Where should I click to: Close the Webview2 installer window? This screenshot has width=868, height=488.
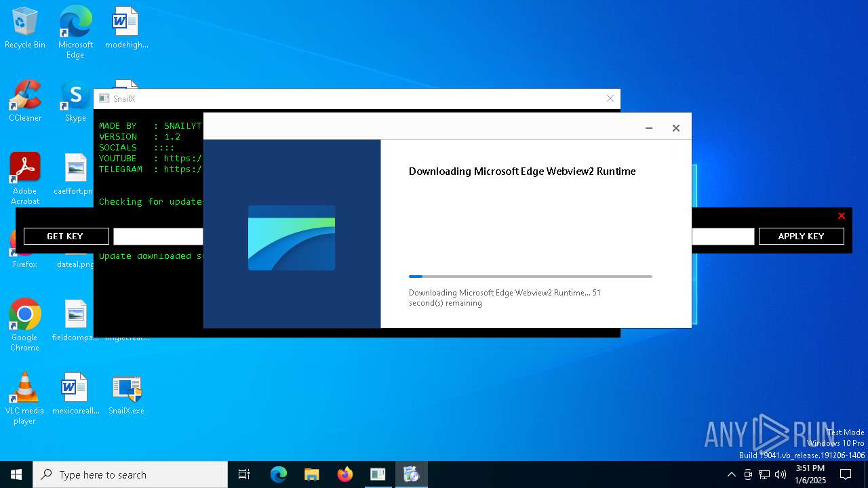coord(675,128)
